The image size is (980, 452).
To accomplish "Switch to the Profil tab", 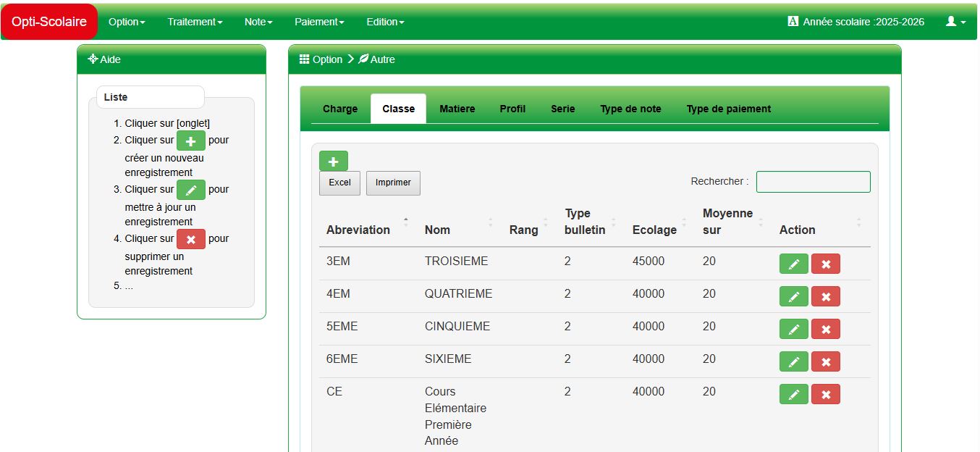I will pos(512,109).
